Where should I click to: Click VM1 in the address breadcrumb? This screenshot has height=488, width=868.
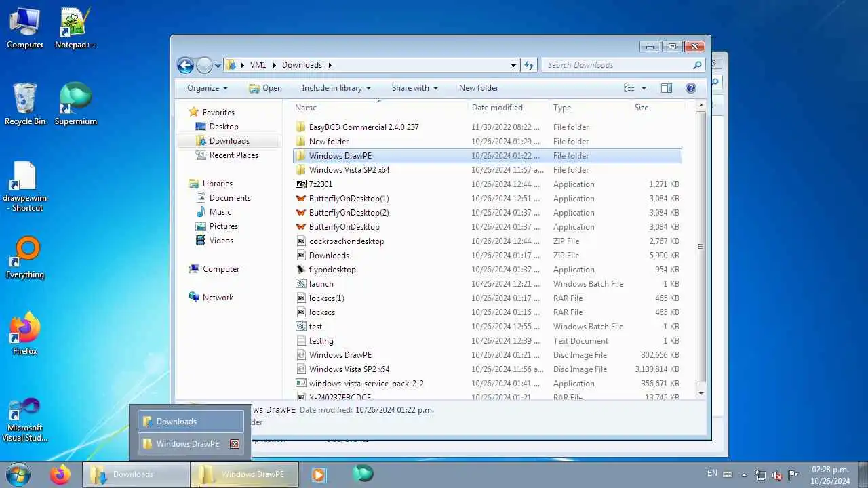[258, 65]
